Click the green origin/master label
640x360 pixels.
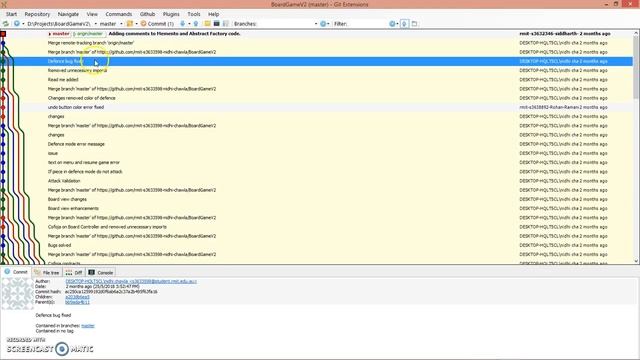tap(89, 33)
